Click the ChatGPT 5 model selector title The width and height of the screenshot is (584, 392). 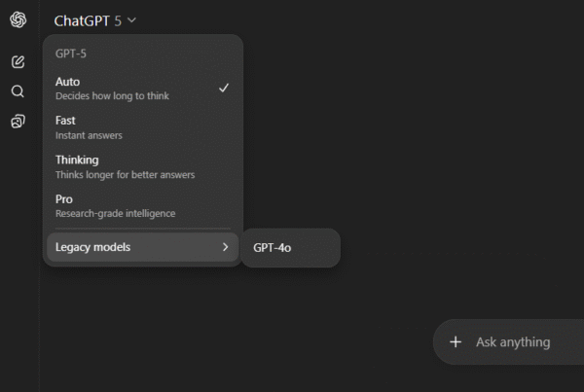point(88,20)
